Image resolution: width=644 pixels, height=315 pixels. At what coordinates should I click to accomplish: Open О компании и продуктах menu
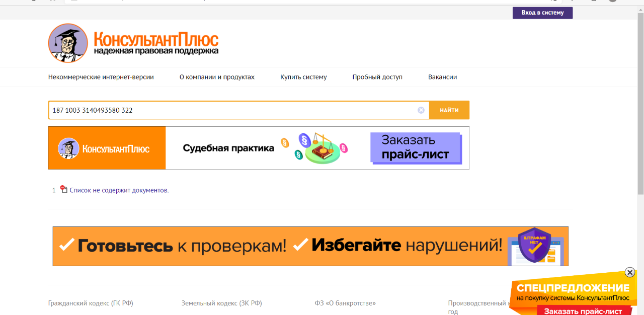pos(217,77)
